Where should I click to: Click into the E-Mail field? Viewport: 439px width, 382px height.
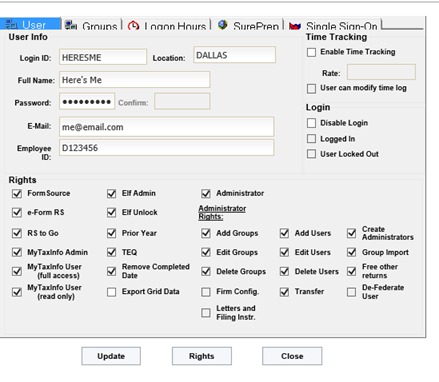167,127
